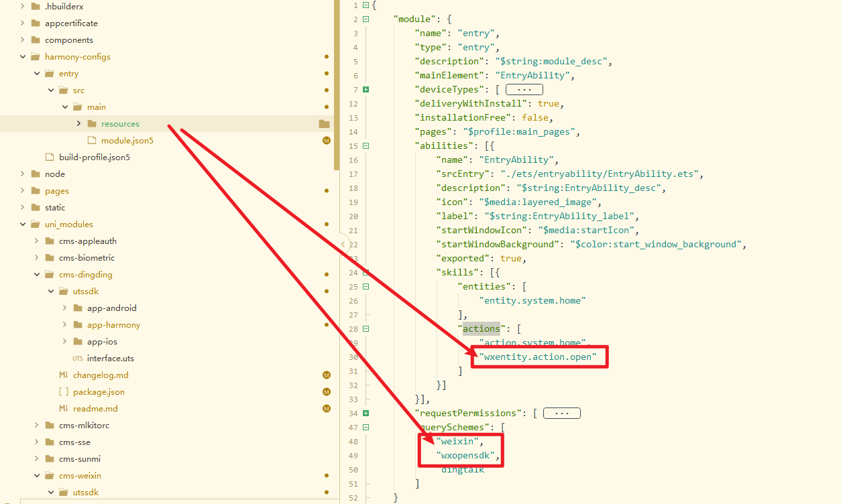Screen dimensions: 841x504
Task: Collapse the abilities block at line 15
Action: click(x=366, y=145)
